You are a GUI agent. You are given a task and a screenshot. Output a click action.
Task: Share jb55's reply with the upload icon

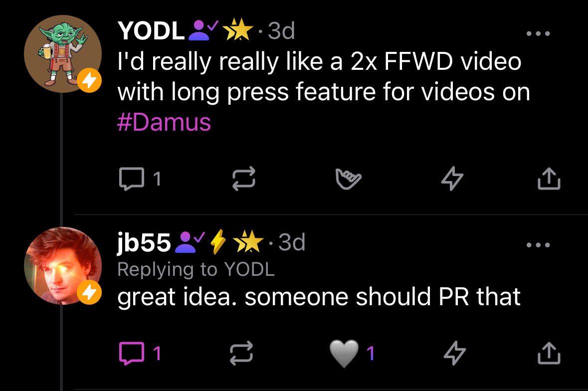tap(549, 353)
